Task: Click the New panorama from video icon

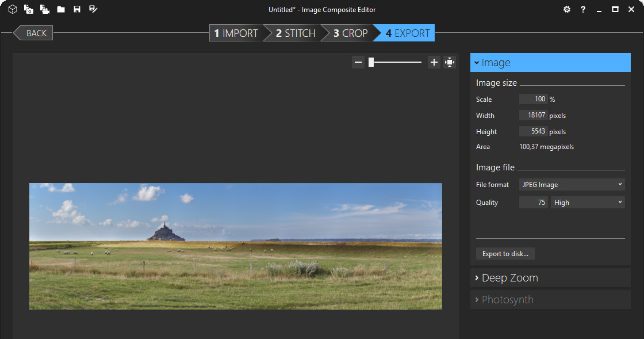Action: 44,9
